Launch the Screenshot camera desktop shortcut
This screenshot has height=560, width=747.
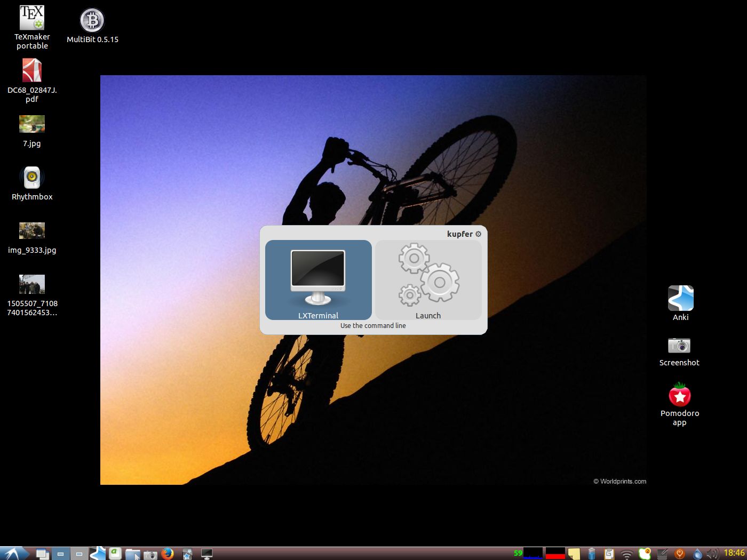[679, 351]
